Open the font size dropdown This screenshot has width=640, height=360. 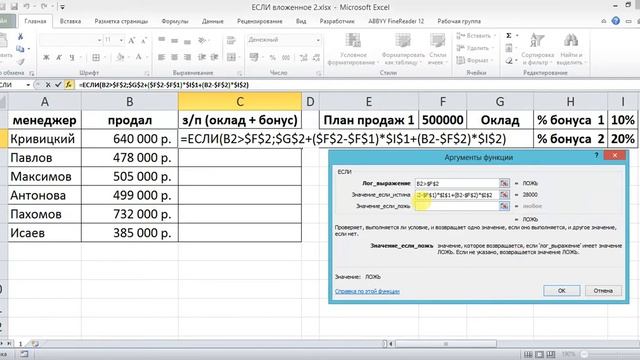pos(121,40)
